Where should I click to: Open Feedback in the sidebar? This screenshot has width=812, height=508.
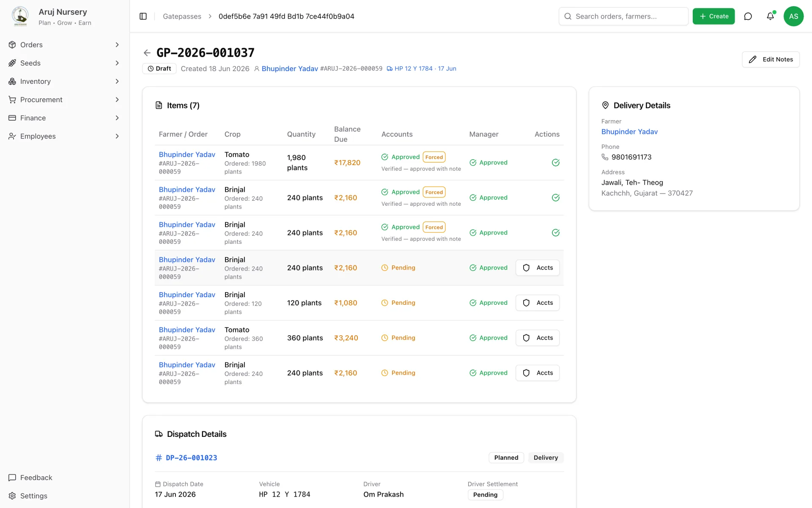(64, 478)
